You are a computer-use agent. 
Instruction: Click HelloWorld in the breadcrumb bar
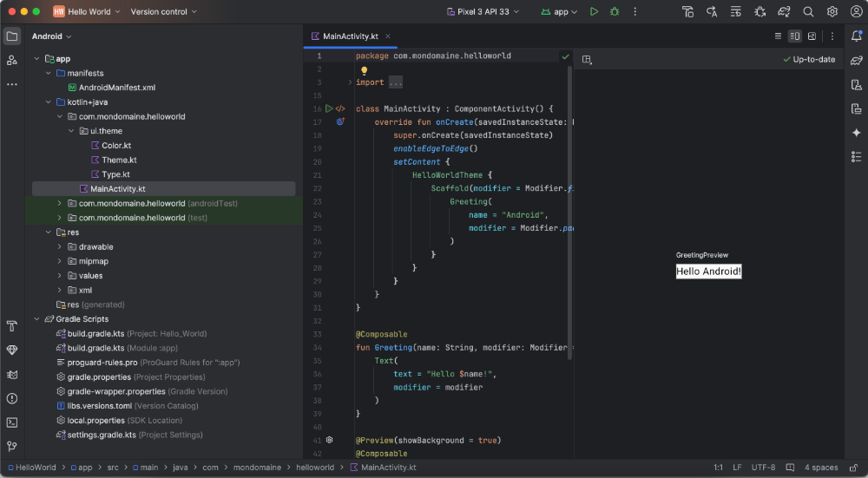32,468
